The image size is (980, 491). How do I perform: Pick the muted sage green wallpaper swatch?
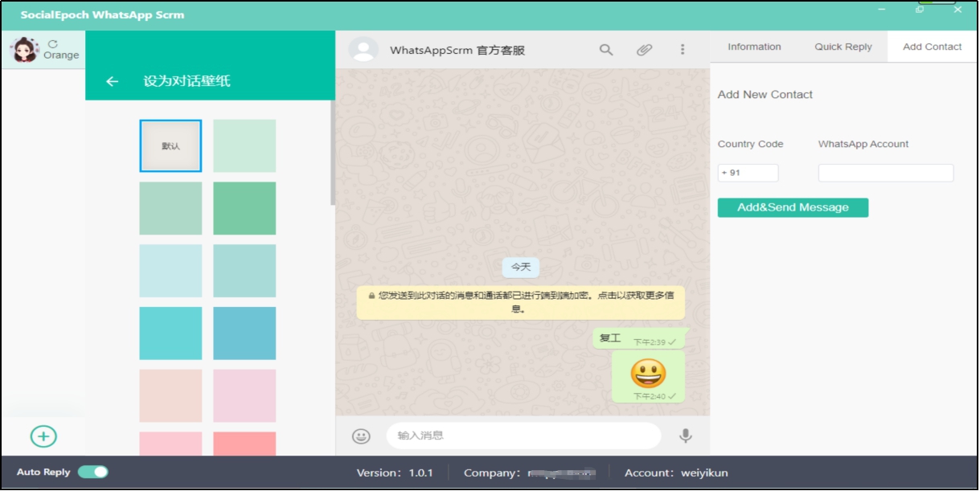170,208
